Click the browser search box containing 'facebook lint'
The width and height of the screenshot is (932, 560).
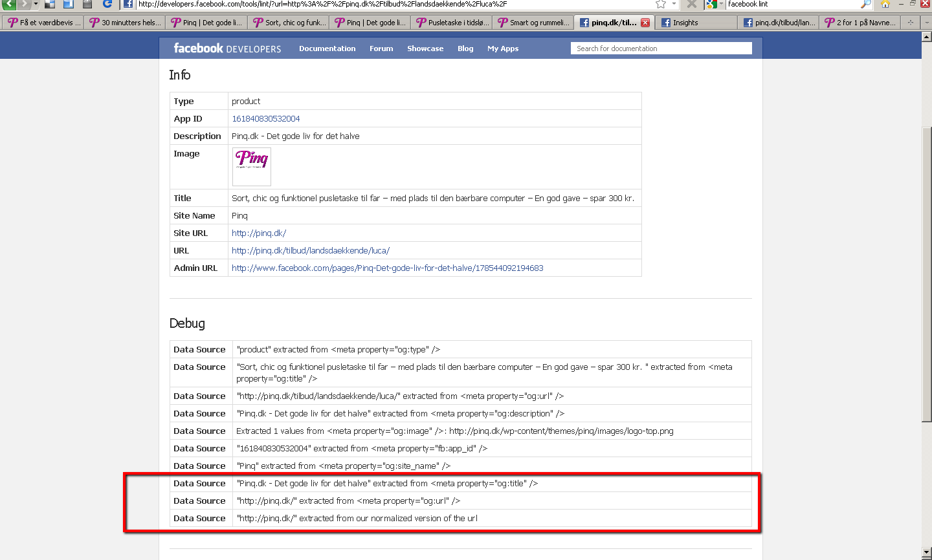(x=792, y=4)
